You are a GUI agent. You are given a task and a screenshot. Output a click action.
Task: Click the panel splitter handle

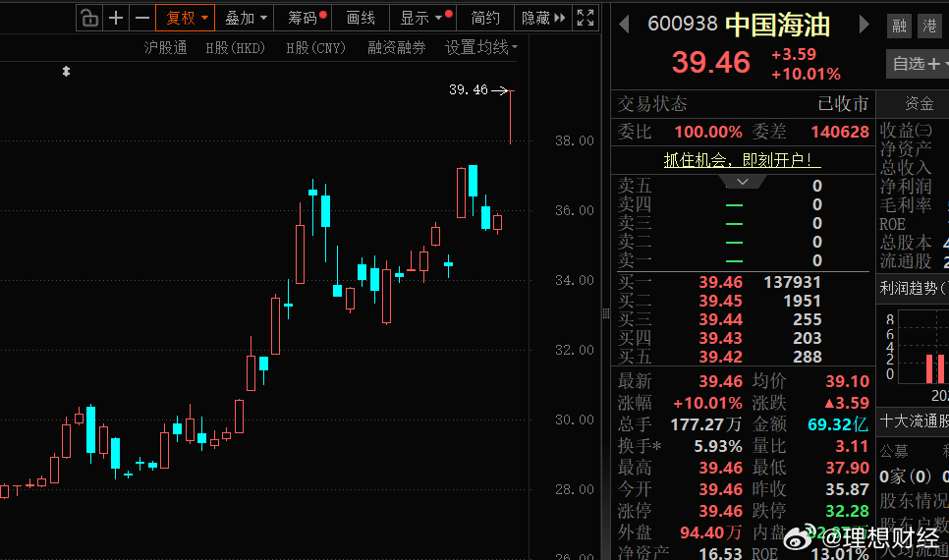(x=606, y=313)
